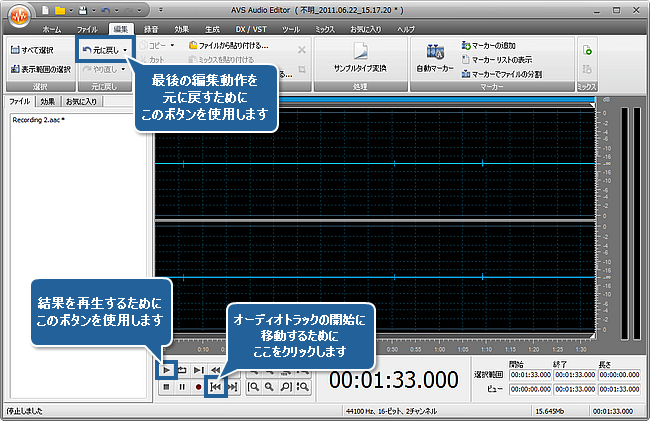Expand the コピー dropdown arrow

[x=172, y=45]
